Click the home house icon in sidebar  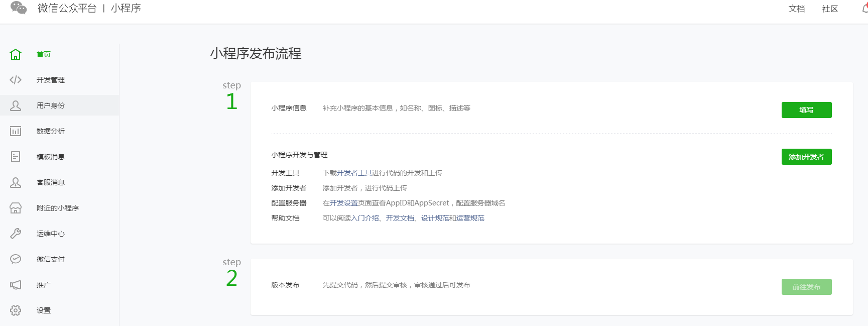coord(16,54)
